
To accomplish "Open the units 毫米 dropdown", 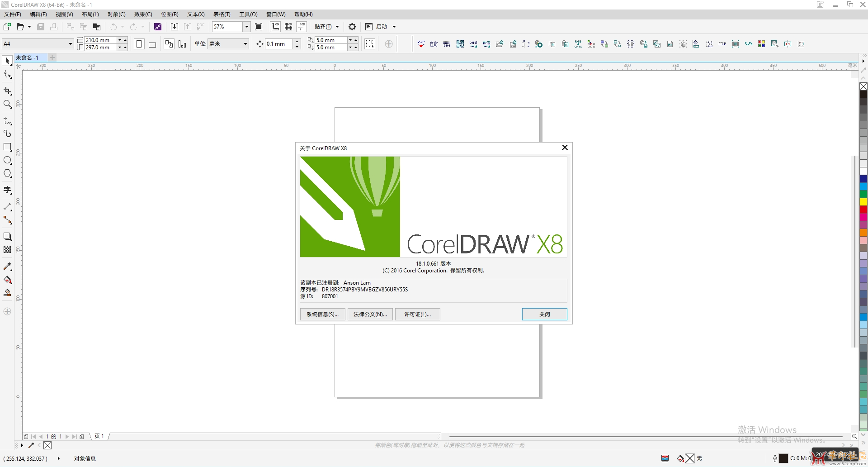I will (x=245, y=44).
